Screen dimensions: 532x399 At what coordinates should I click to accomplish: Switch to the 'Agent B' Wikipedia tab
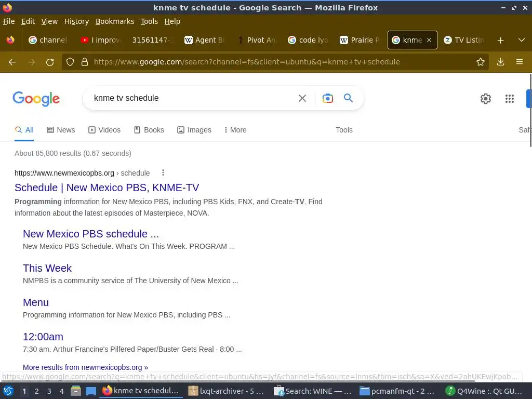(204, 40)
